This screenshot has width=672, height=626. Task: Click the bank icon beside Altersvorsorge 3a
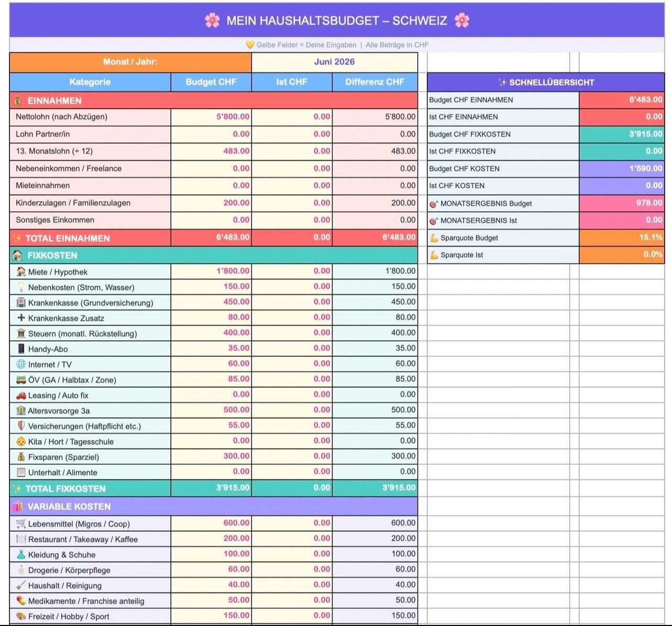[x=21, y=410]
